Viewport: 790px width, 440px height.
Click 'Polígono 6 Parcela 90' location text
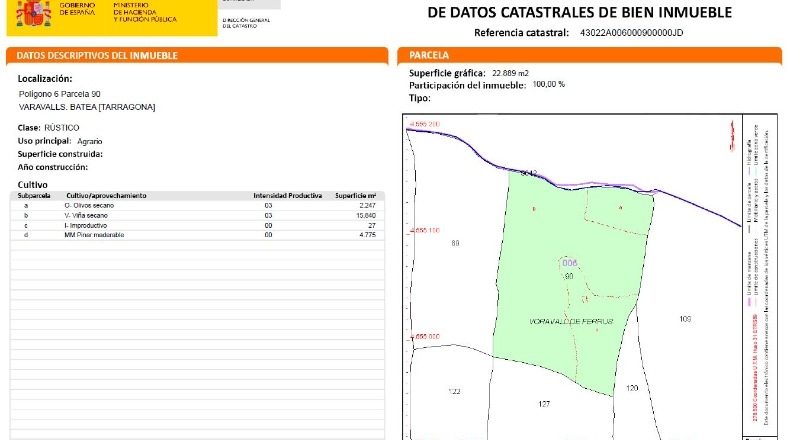point(59,94)
